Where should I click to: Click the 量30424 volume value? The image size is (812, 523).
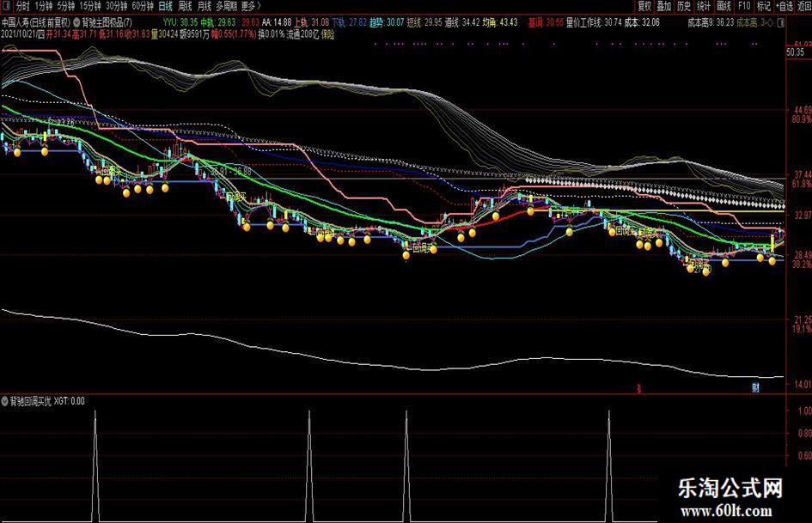[165, 34]
